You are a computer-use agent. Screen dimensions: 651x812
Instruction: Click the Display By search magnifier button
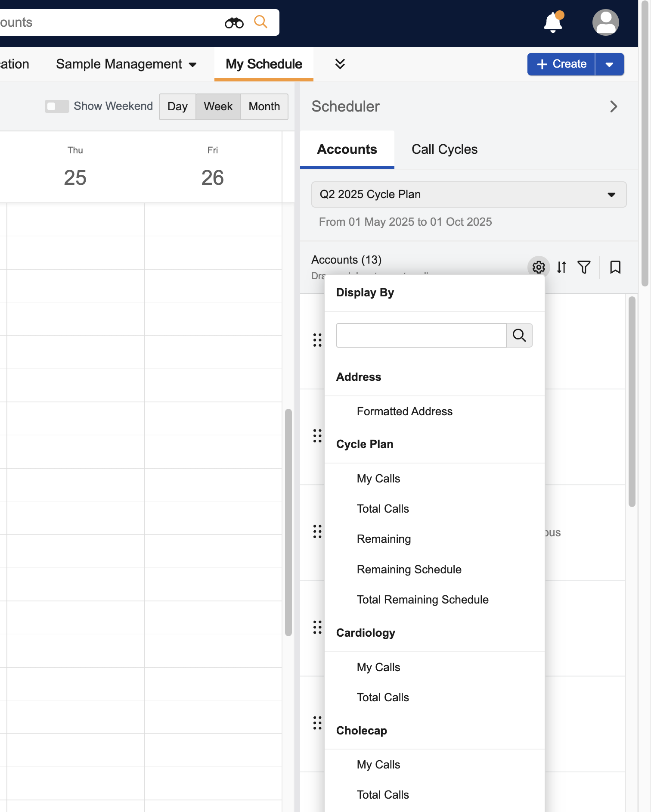[519, 336]
